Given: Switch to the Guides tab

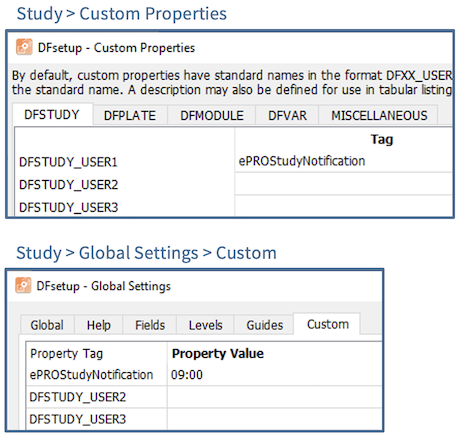Looking at the screenshot, I should pos(265,325).
